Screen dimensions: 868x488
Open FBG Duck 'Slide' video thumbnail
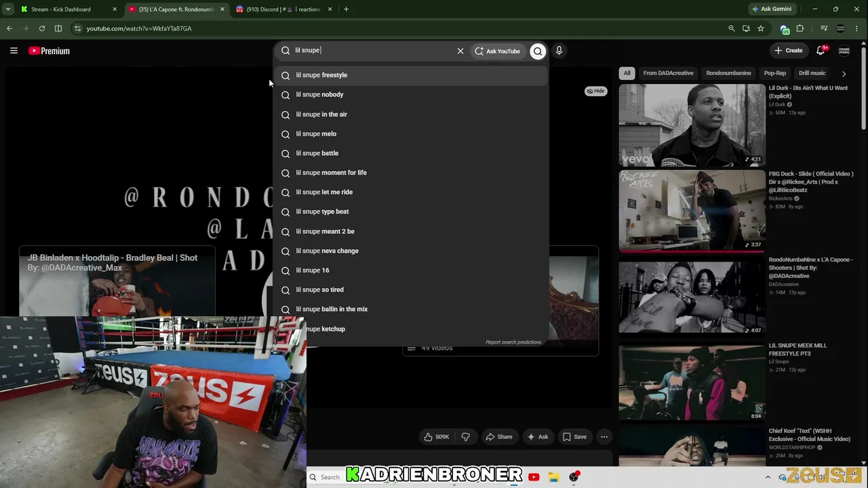tap(692, 211)
